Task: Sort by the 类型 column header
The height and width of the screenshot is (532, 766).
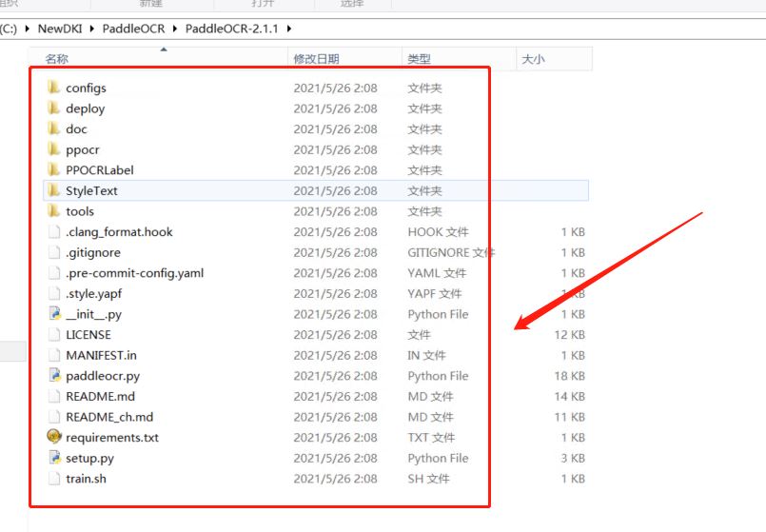Action: 419,59
